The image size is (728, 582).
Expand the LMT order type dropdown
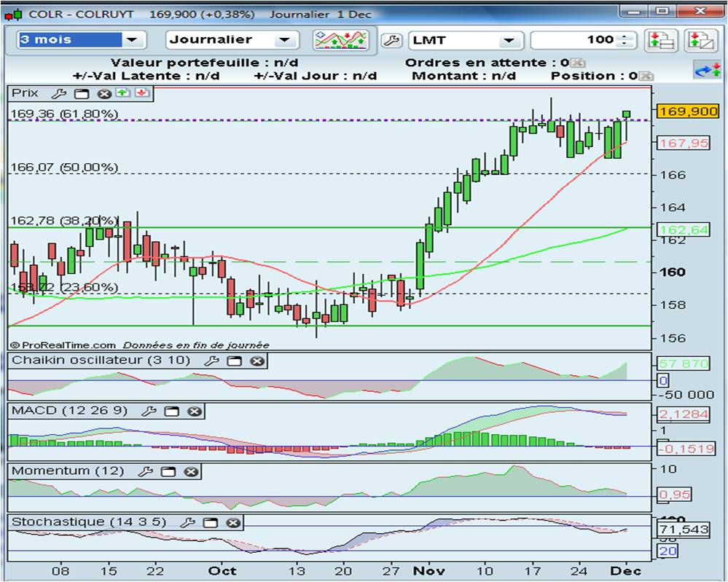click(x=509, y=40)
